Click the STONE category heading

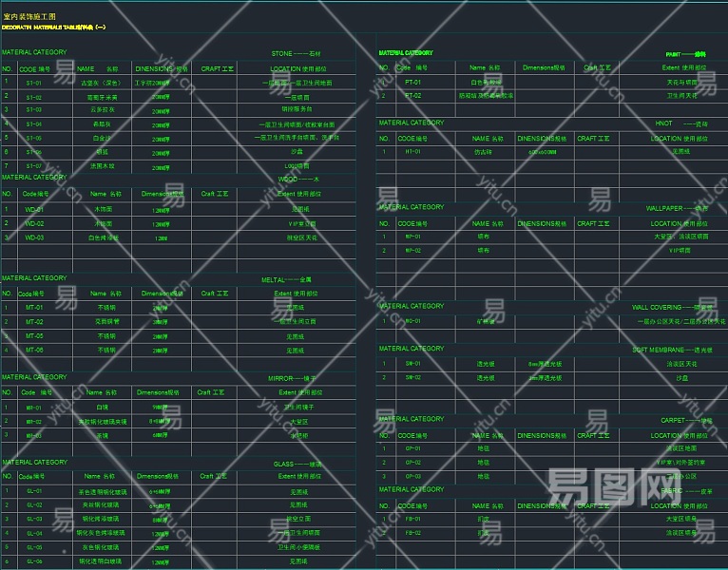[296, 54]
